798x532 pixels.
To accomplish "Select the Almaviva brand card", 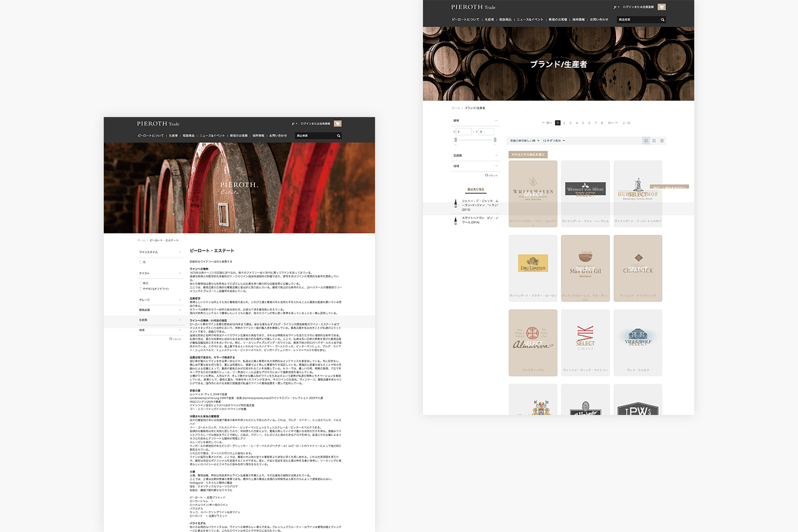I will click(533, 343).
